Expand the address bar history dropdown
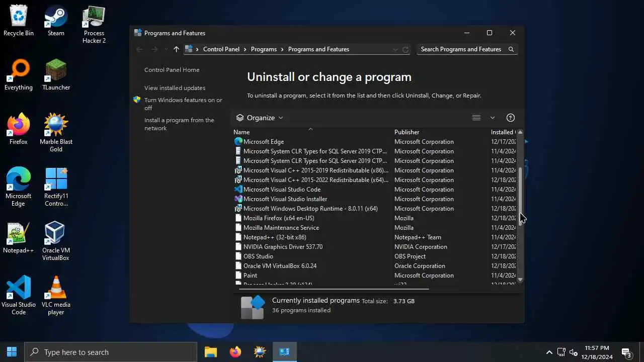The height and width of the screenshot is (362, 644). (395, 49)
